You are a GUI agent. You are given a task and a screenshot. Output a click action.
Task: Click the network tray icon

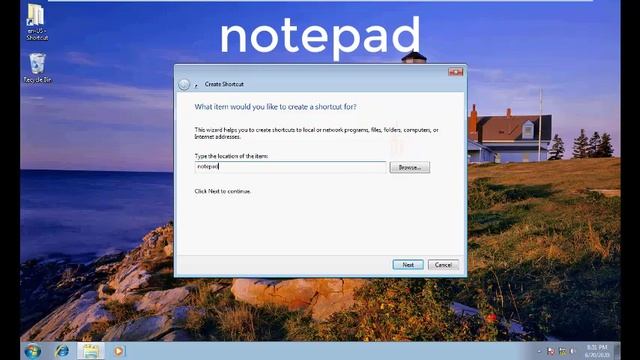[x=562, y=351]
